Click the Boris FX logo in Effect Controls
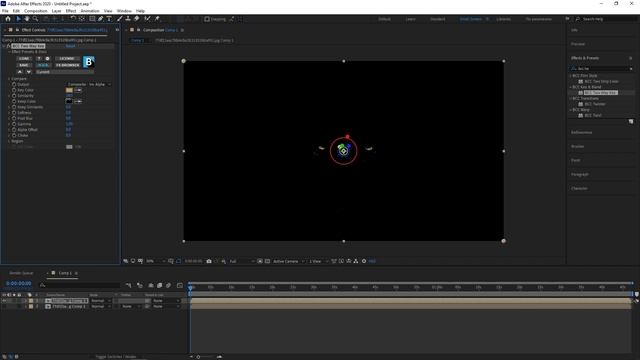The height and width of the screenshot is (360, 640). point(89,62)
